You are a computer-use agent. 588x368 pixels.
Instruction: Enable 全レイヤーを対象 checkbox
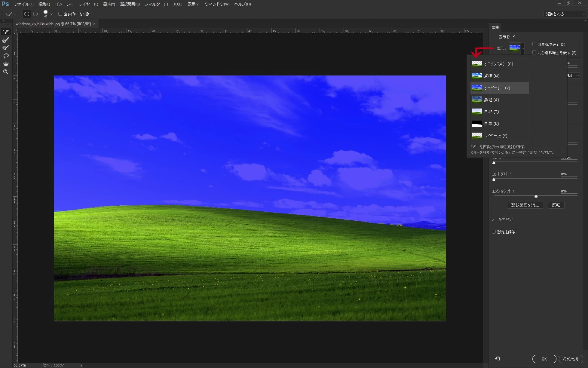[x=60, y=14]
